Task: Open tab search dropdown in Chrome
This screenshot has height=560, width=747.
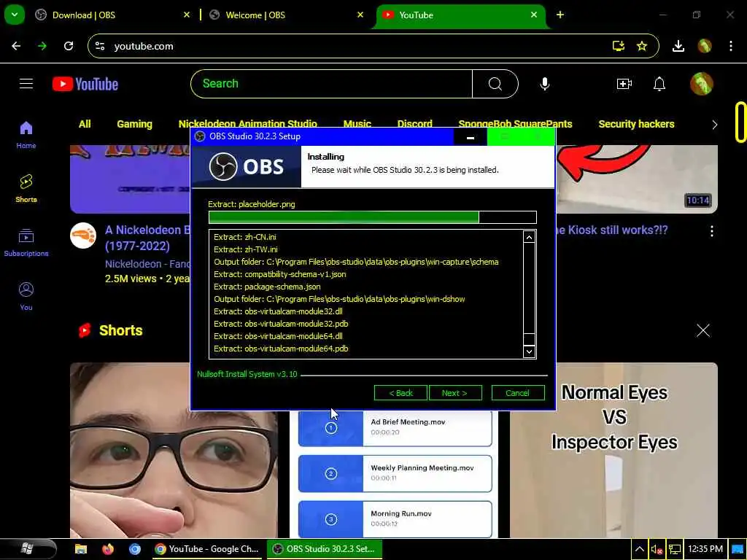Action: (15, 15)
